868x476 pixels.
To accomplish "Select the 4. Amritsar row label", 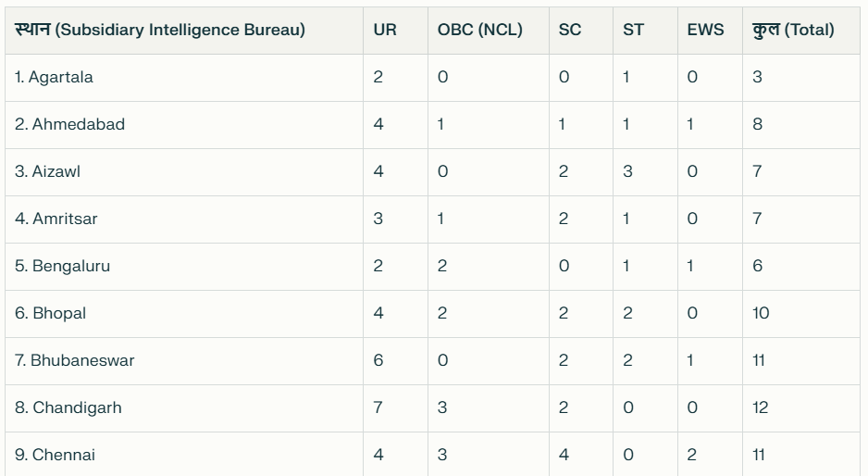I will pyautogui.click(x=56, y=219).
